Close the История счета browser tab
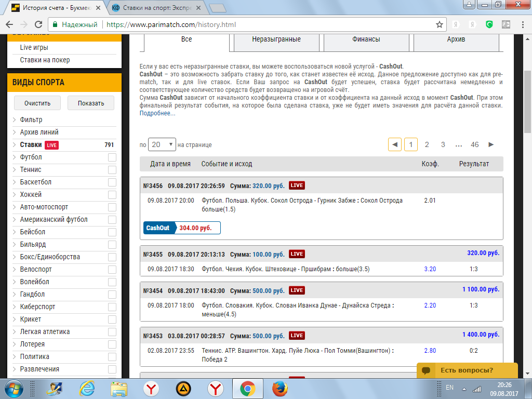This screenshot has height=399, width=532. click(98, 8)
